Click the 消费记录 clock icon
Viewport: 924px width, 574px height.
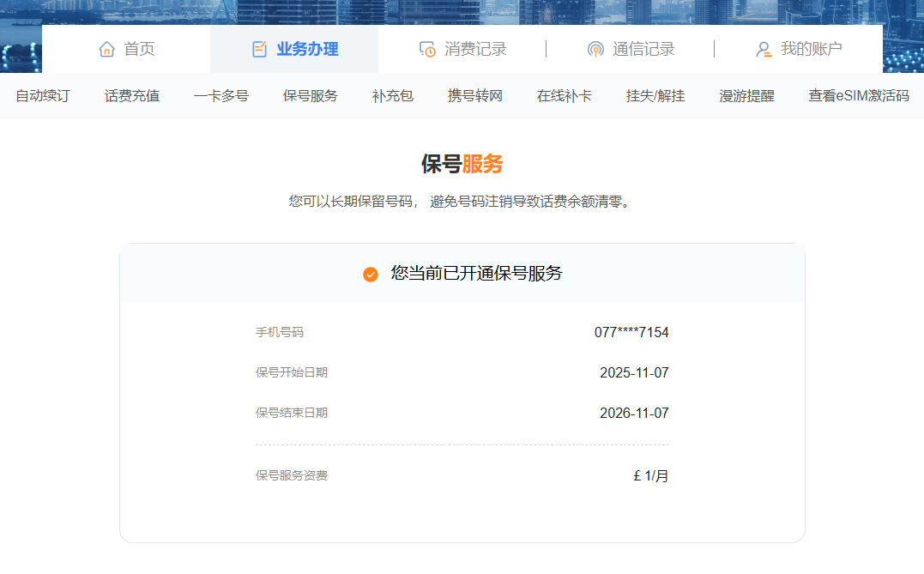point(427,49)
